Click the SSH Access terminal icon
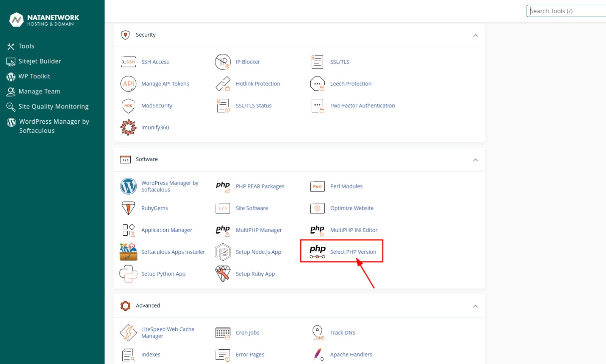The width and height of the screenshot is (606, 364). click(128, 62)
